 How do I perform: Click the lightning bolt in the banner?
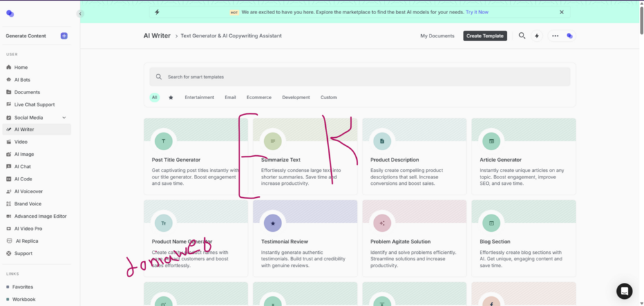click(x=157, y=12)
